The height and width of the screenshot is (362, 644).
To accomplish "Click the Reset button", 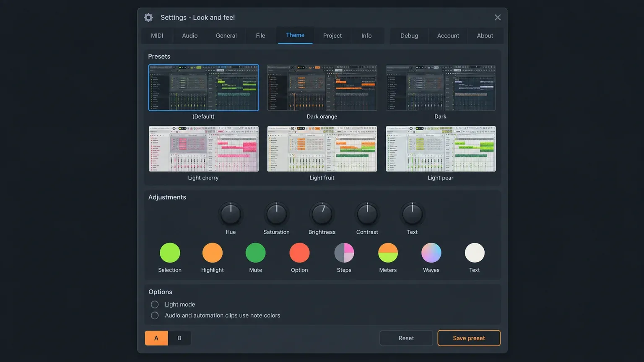I will [x=406, y=338].
